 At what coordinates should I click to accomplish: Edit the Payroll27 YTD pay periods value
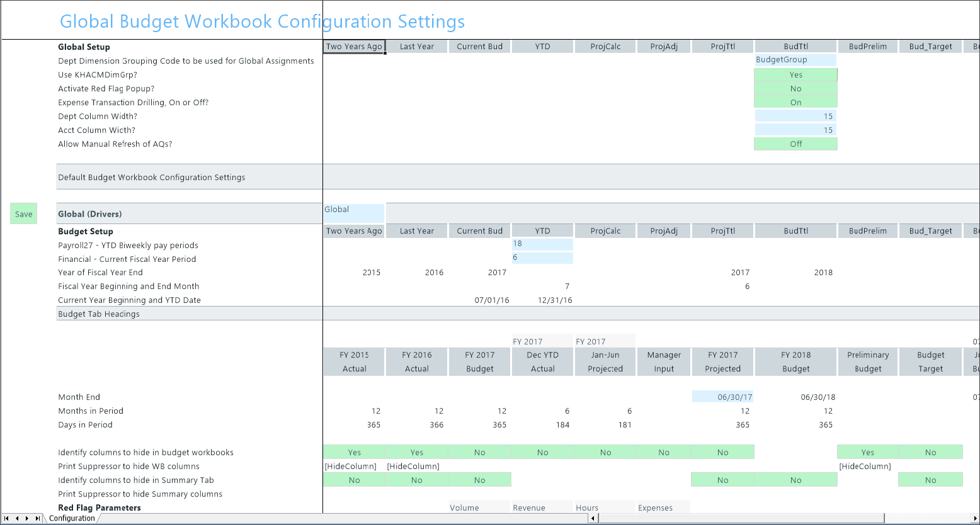coord(542,244)
